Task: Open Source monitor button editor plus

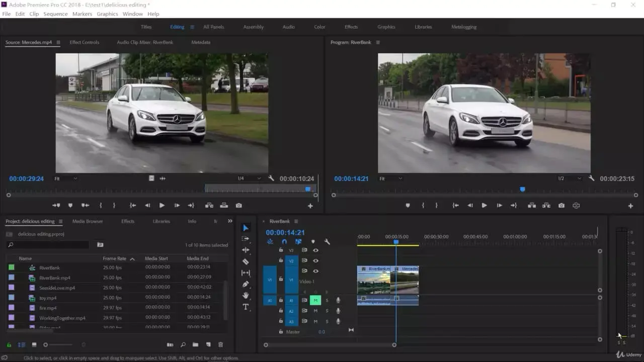Action: [x=310, y=206]
